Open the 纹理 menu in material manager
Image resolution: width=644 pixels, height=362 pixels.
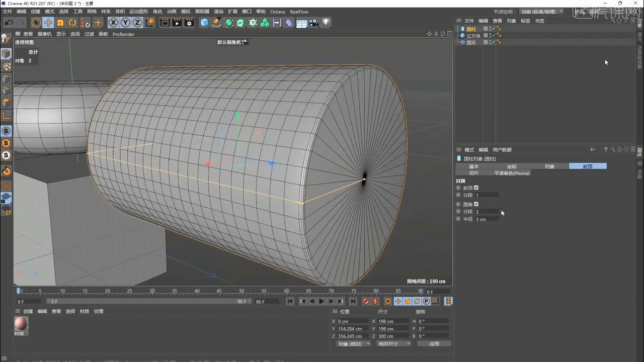pyautogui.click(x=99, y=311)
